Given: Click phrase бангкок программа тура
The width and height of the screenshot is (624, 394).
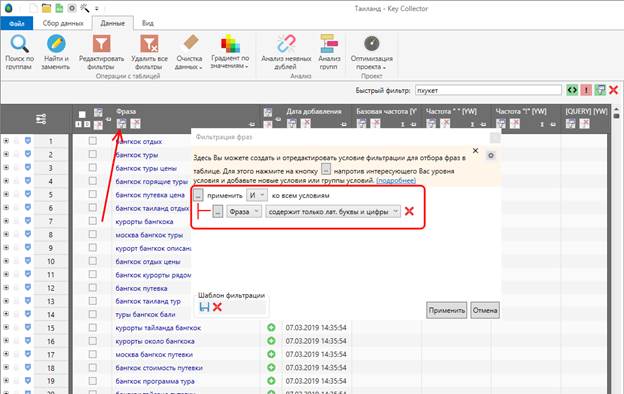Looking at the screenshot, I should [x=155, y=381].
